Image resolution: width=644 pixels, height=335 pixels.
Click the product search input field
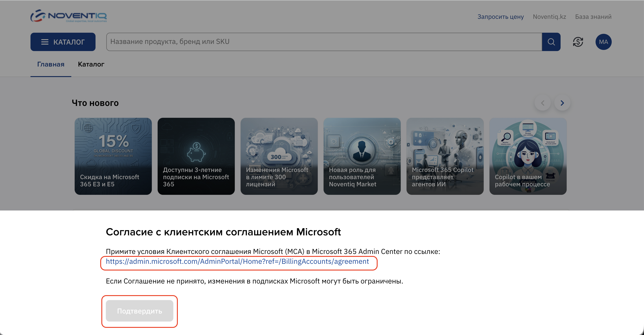pos(324,42)
